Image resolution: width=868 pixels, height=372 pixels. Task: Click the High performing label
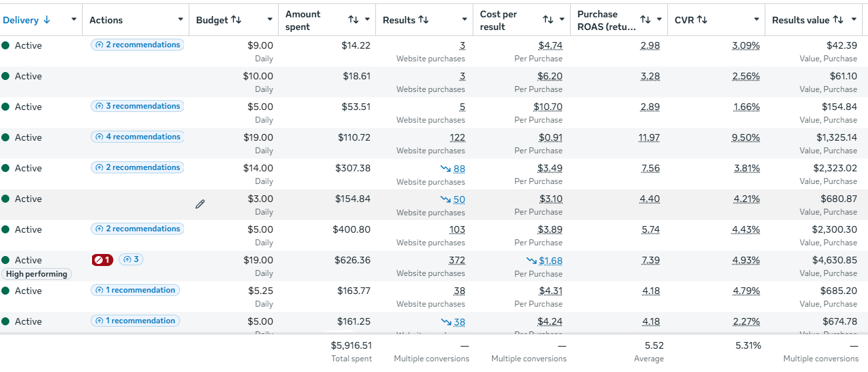(37, 274)
